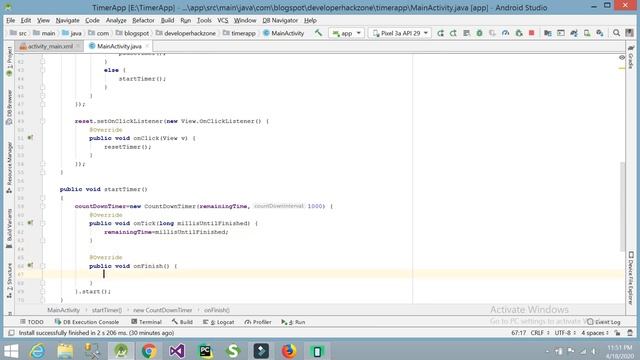
Task: Collapse the reset.setOnClickListener code block
Action: (42, 121)
